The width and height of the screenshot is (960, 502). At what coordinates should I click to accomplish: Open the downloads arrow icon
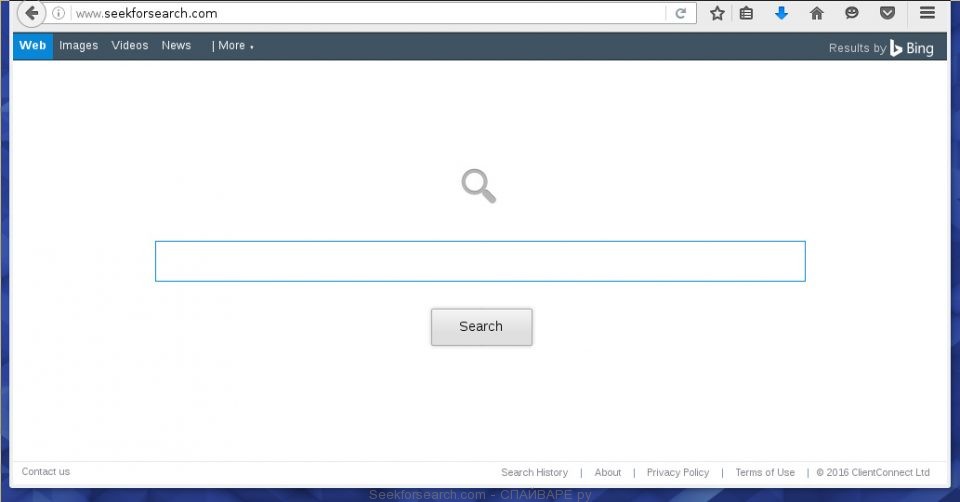tap(781, 14)
